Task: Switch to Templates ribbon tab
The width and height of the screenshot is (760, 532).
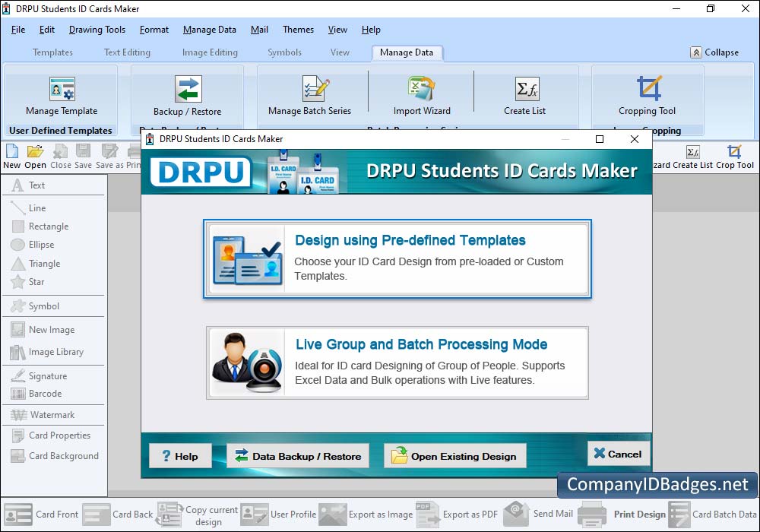Action: click(x=53, y=52)
